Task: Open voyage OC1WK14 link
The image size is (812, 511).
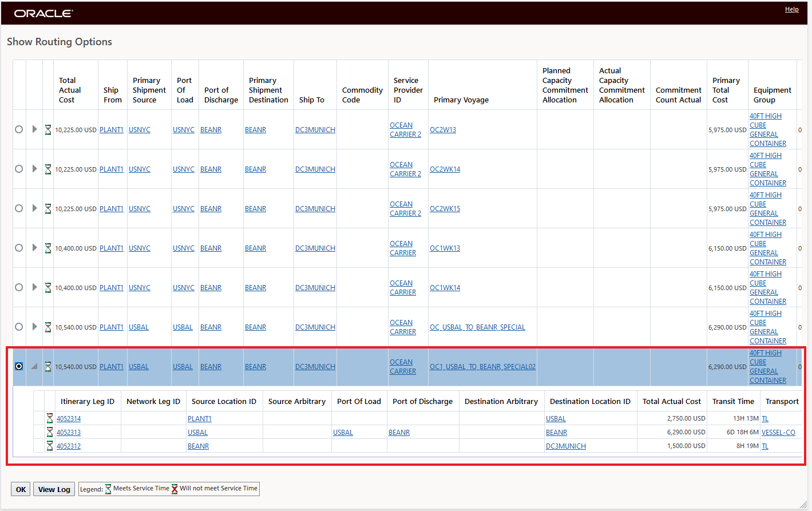Action: pyautogui.click(x=445, y=288)
